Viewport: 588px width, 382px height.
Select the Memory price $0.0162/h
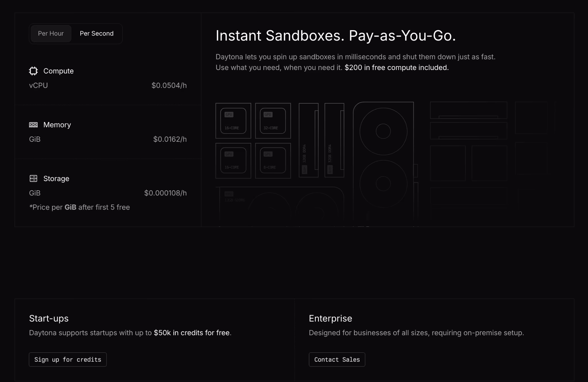click(x=170, y=139)
